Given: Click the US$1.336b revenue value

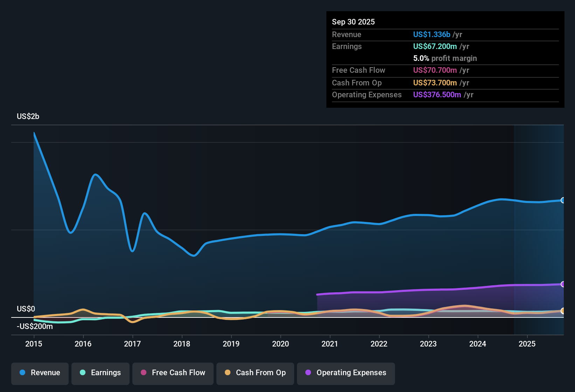Looking at the screenshot, I should (431, 34).
